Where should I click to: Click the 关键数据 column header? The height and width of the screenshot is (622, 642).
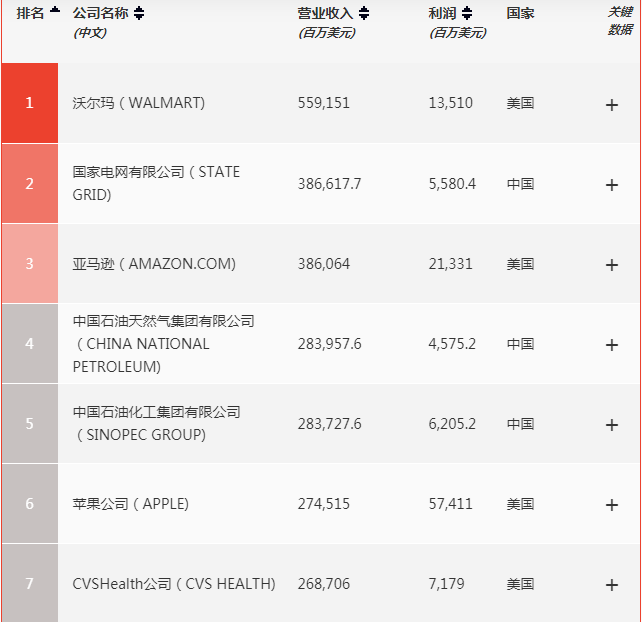(x=620, y=20)
